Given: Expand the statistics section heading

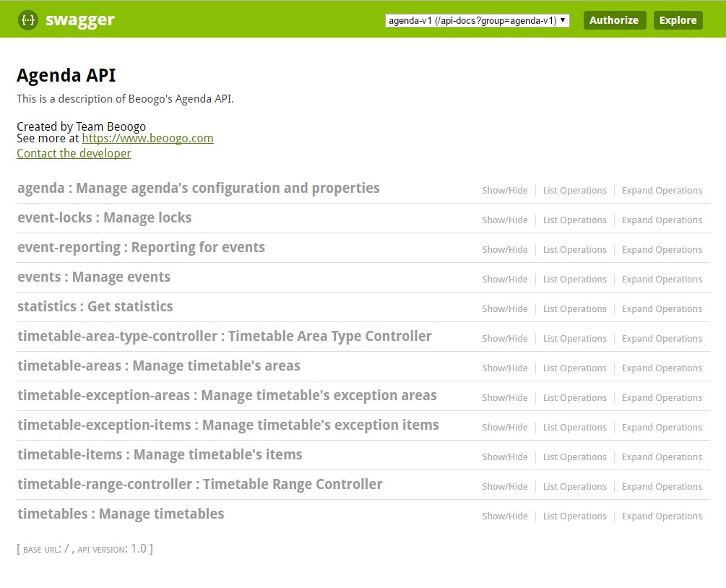Looking at the screenshot, I should pyautogui.click(x=95, y=306).
